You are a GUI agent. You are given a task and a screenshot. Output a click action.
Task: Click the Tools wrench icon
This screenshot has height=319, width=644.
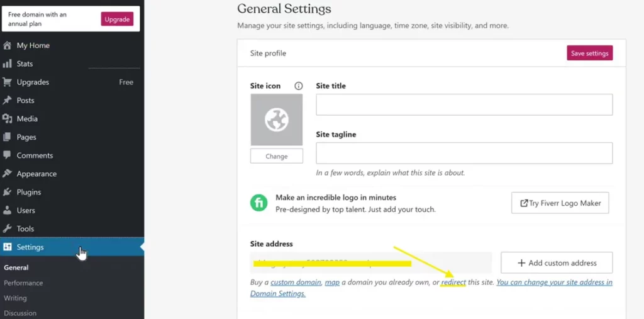point(7,228)
